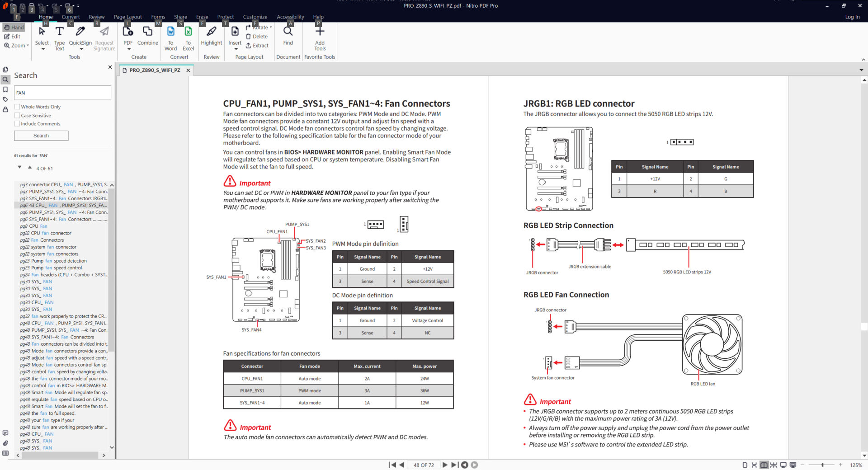Image resolution: width=868 pixels, height=470 pixels.
Task: Toggle the Case Sensitive checkbox
Action: (x=17, y=115)
